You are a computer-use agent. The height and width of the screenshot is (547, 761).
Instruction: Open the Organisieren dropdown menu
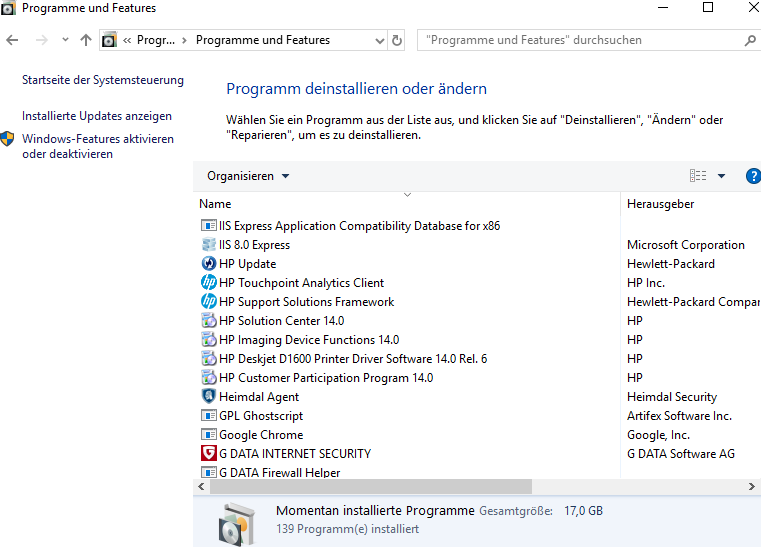point(248,176)
